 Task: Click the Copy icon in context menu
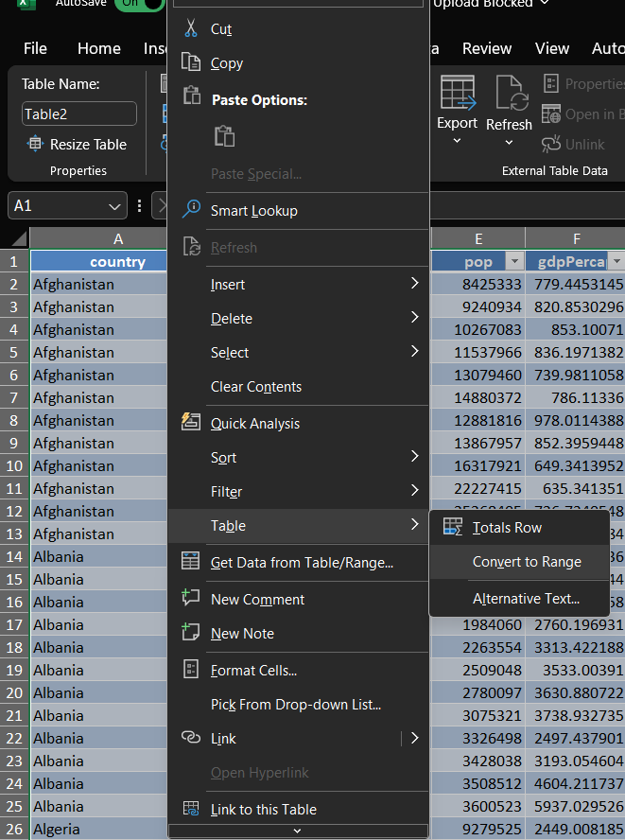tap(192, 63)
